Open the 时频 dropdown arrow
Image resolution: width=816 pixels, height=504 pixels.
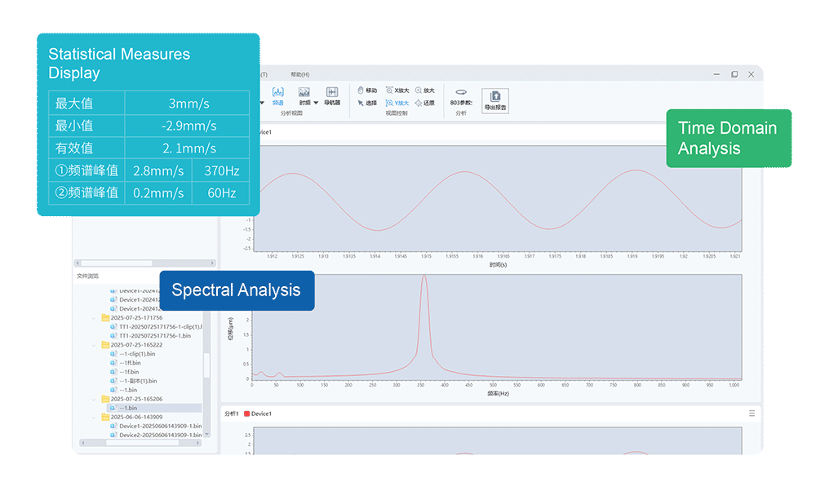[x=316, y=103]
